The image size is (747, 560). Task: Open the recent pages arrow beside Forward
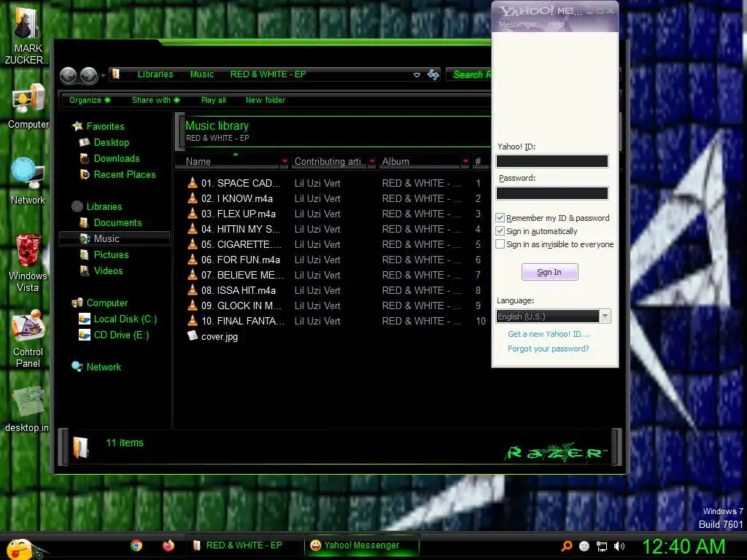click(103, 76)
